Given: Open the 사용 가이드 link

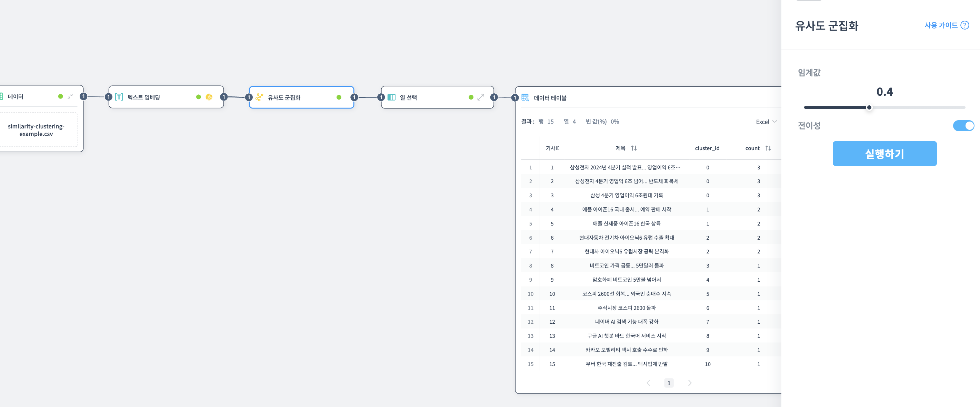Looking at the screenshot, I should 941,25.
